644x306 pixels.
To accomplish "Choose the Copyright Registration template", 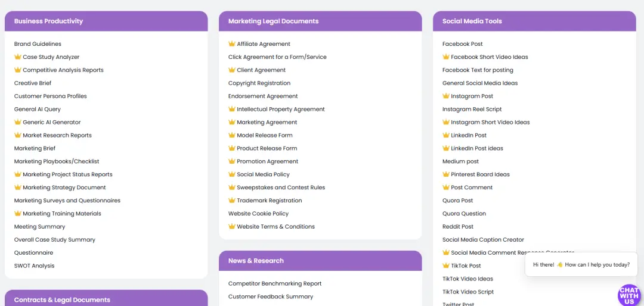I will pos(259,83).
